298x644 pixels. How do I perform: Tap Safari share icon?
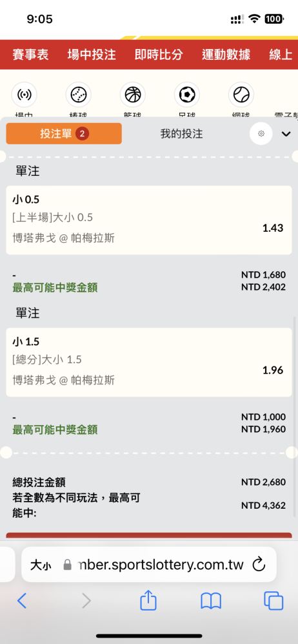pos(148,601)
